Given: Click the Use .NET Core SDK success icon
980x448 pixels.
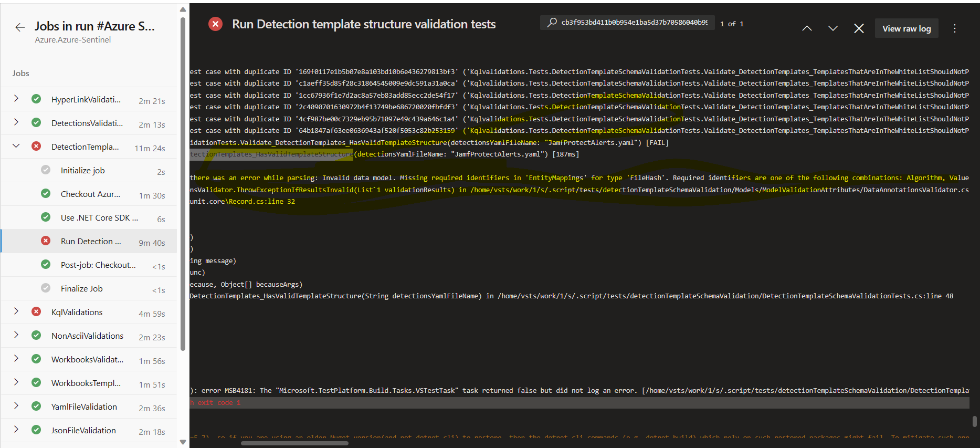Looking at the screenshot, I should (x=46, y=217).
